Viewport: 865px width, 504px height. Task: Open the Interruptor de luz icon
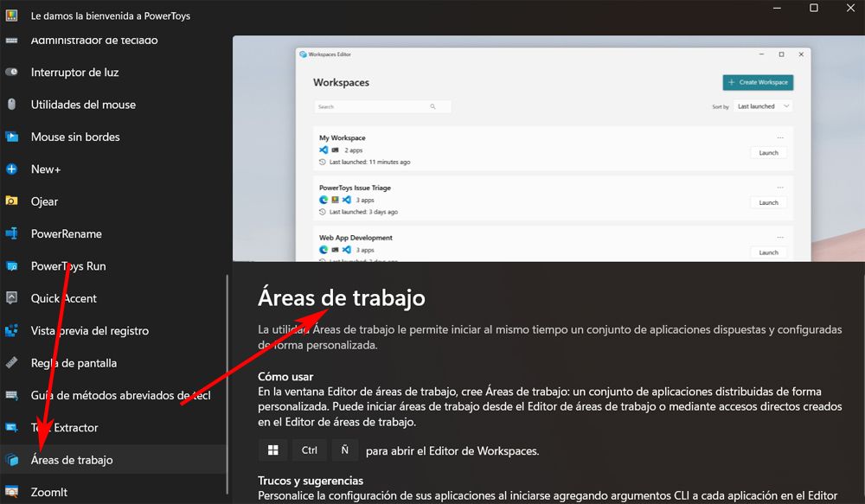[x=11, y=72]
